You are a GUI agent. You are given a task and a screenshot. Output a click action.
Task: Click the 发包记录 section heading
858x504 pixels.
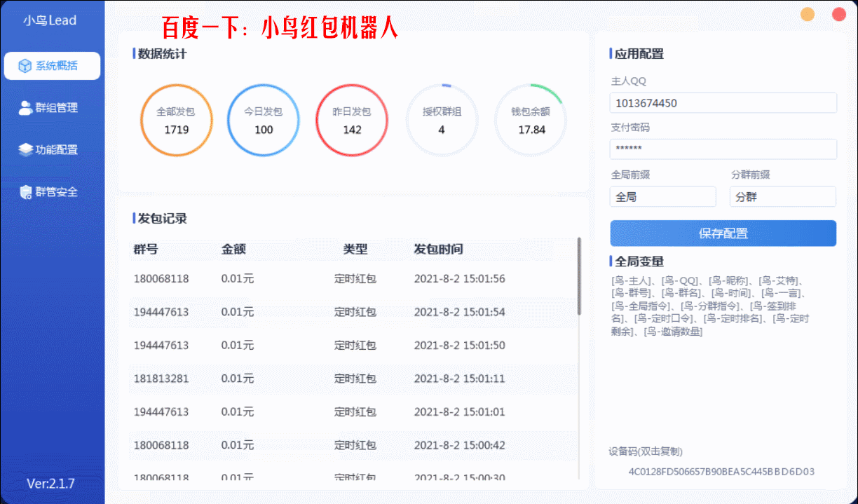point(162,218)
